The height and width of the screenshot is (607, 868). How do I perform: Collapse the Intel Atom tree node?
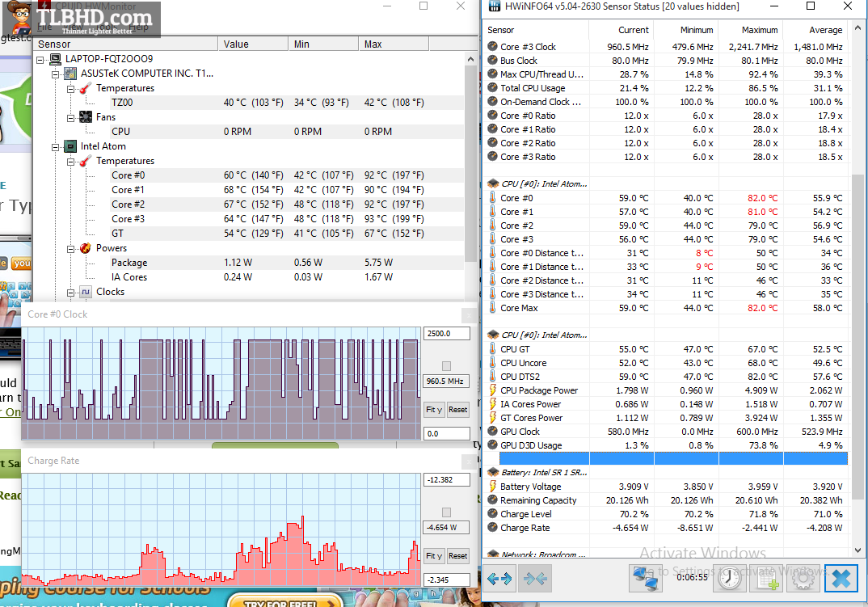coord(55,147)
